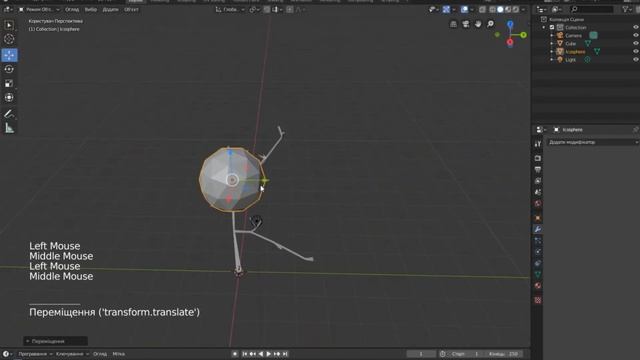Open the Object Constraints properties tab
640x360 pixels.
(x=538, y=263)
